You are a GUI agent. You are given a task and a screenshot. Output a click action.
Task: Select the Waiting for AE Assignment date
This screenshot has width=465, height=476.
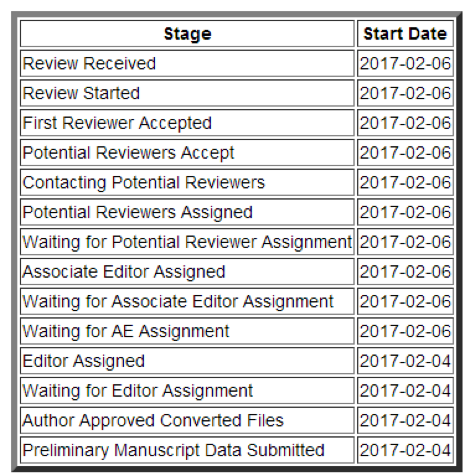[x=405, y=331]
